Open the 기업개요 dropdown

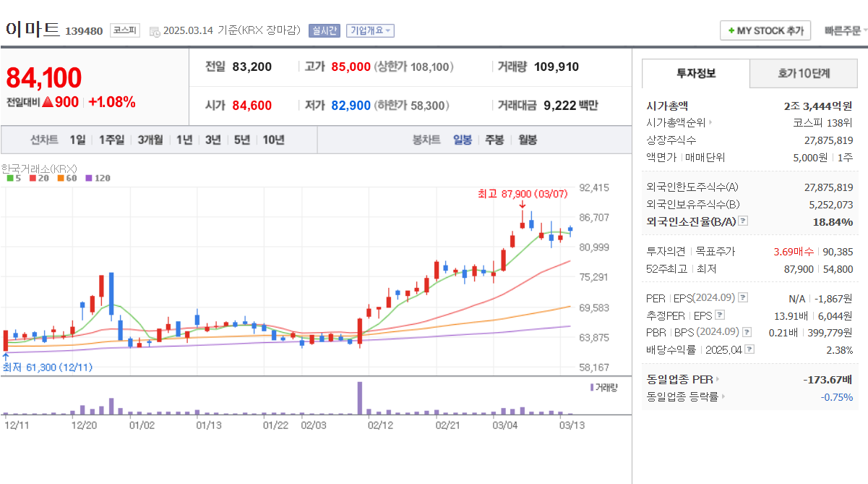pos(370,30)
